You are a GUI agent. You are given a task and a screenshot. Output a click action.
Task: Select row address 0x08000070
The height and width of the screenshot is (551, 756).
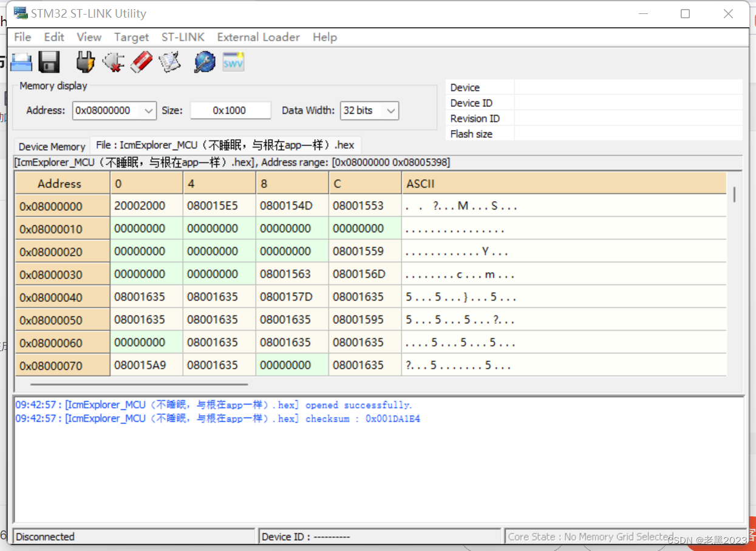[x=63, y=366]
